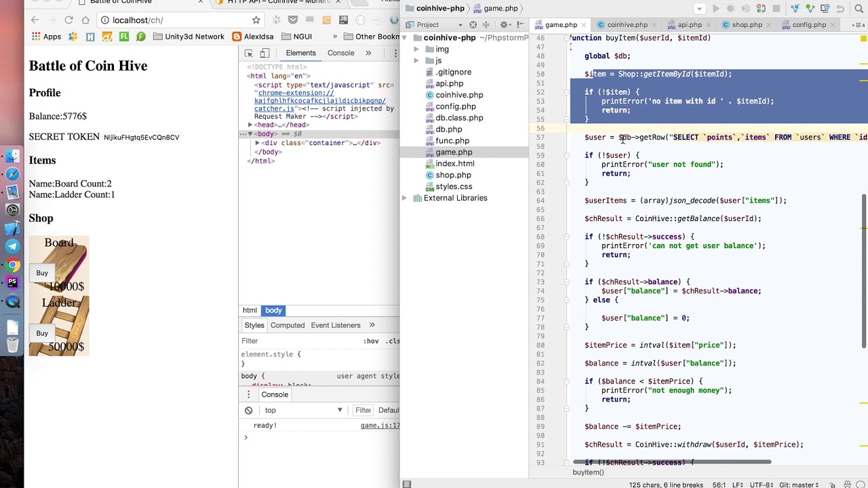Viewport: 868px width, 488px height.
Task: Select element inspector tool in DevTools
Action: (x=249, y=54)
